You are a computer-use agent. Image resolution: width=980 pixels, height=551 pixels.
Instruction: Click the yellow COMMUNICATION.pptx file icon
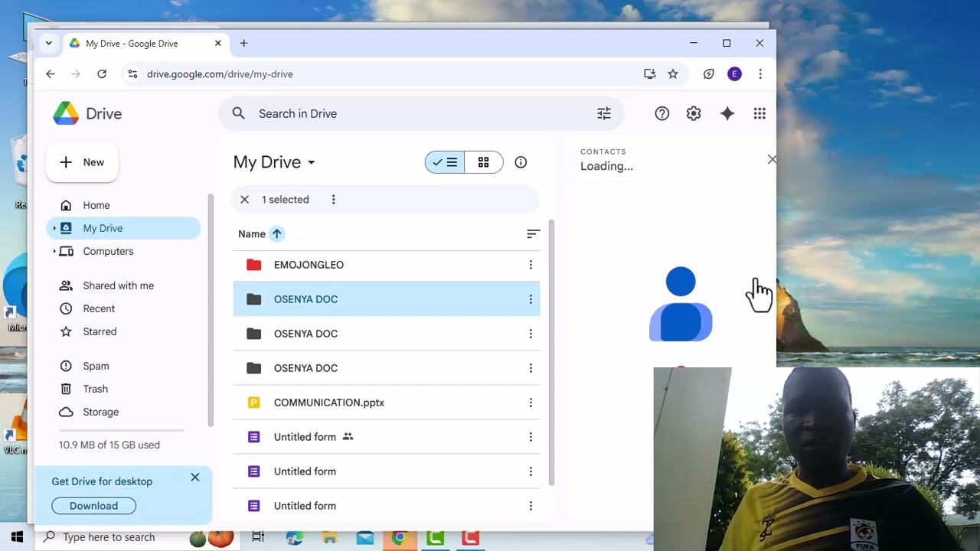(x=254, y=403)
